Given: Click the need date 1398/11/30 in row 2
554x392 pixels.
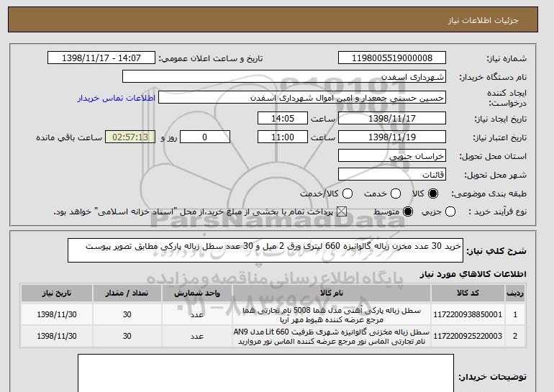Looking at the screenshot, I should pos(57,336).
